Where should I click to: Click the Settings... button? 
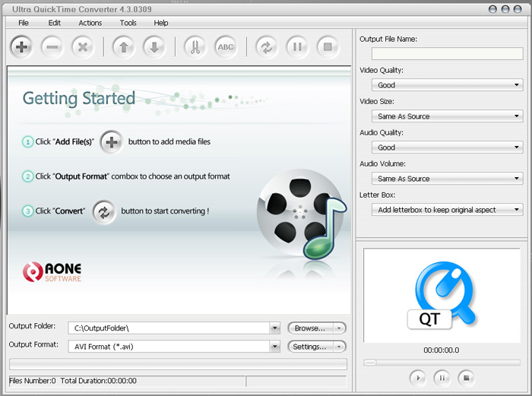click(310, 347)
